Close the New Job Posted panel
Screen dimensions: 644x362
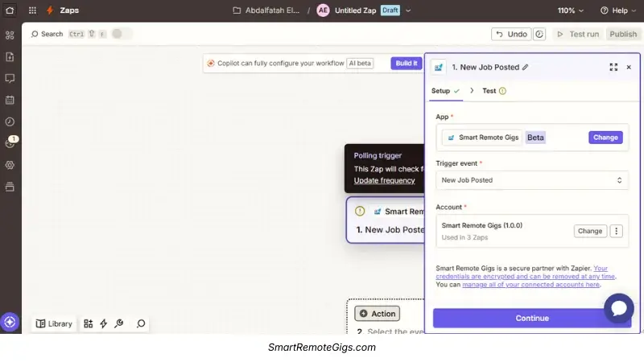(629, 68)
